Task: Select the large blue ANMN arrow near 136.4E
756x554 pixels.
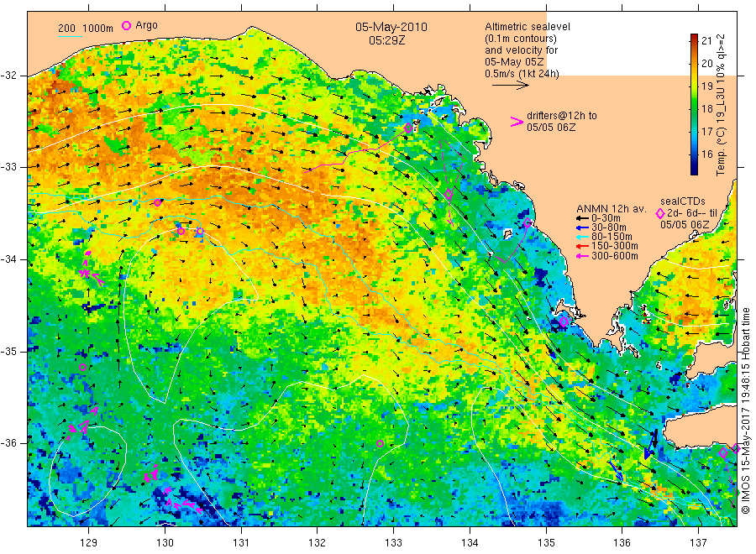Action: tap(650, 445)
